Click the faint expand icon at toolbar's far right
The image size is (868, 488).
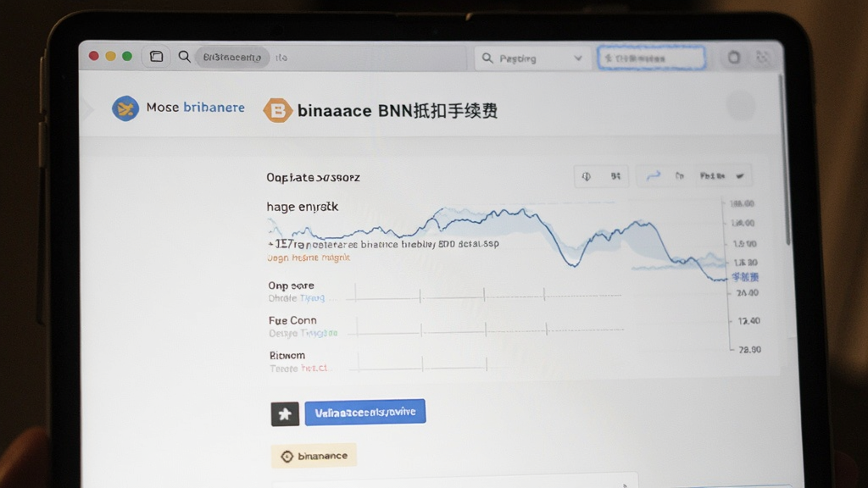[x=762, y=57]
